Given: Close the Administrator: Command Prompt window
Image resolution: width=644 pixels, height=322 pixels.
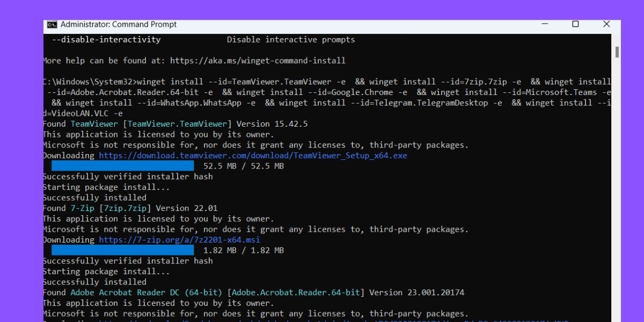Looking at the screenshot, I should 606,24.
